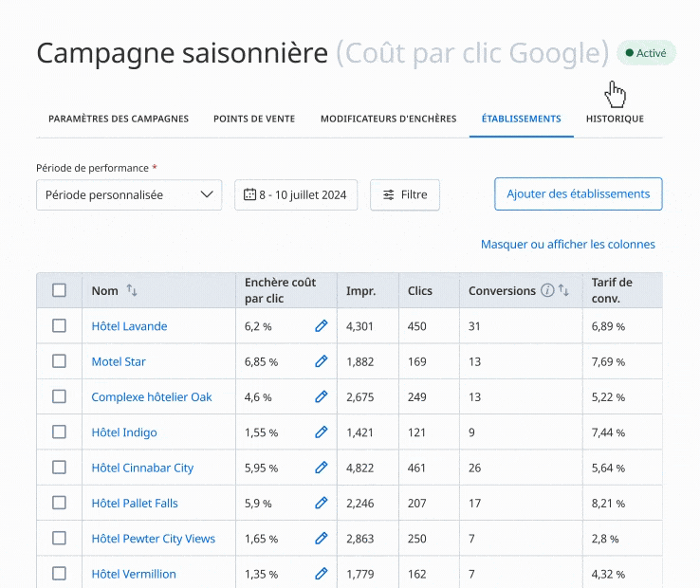Click edit pencil for Hôtel Indigo
This screenshot has height=588, width=700.
pyautogui.click(x=321, y=432)
